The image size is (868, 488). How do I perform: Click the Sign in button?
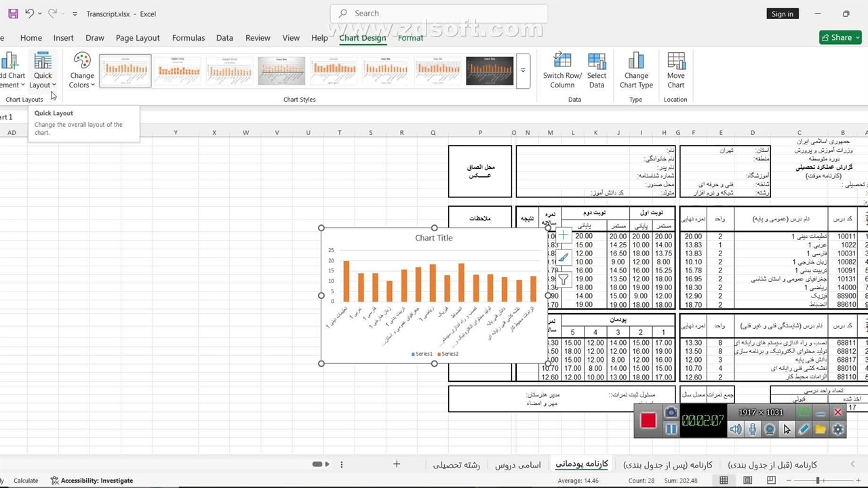point(782,14)
